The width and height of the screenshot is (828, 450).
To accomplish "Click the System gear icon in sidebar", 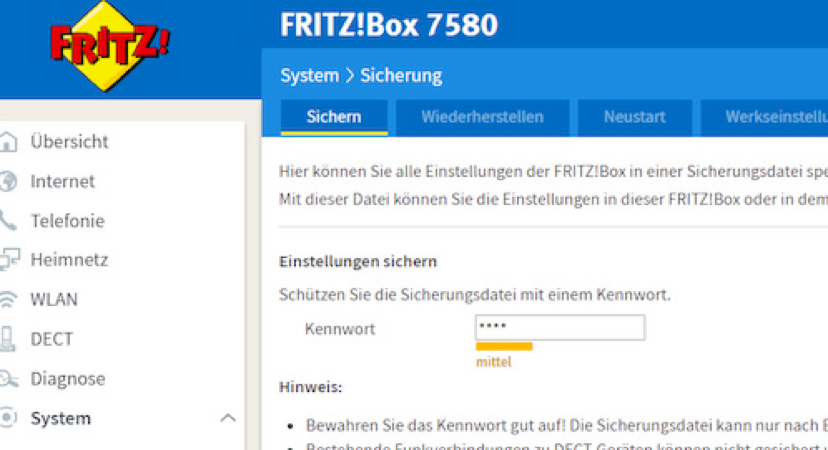I will (x=8, y=418).
